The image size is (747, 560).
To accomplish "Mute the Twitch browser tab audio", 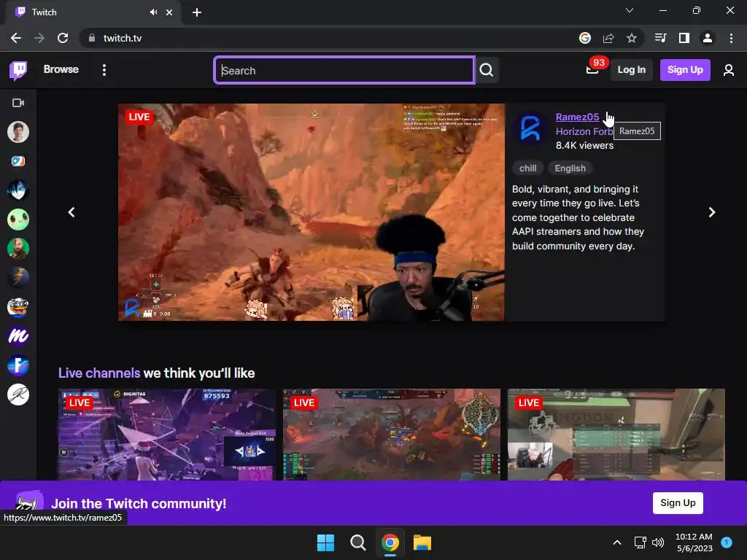I will pyautogui.click(x=153, y=12).
